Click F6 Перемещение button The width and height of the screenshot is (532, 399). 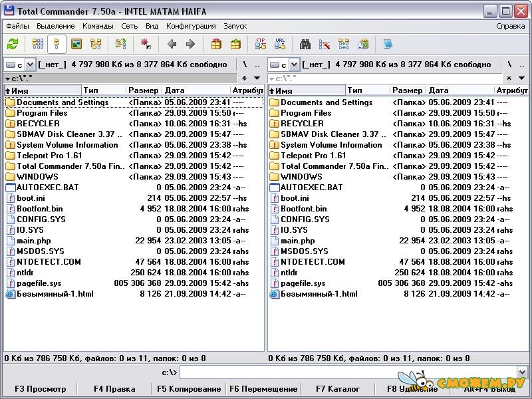[x=263, y=389]
